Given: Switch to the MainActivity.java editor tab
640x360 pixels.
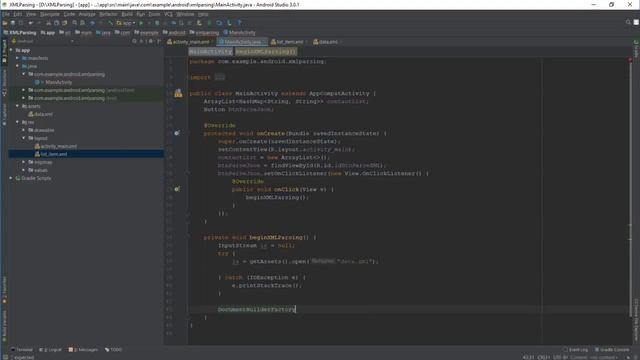Looking at the screenshot, I should pos(242,42).
